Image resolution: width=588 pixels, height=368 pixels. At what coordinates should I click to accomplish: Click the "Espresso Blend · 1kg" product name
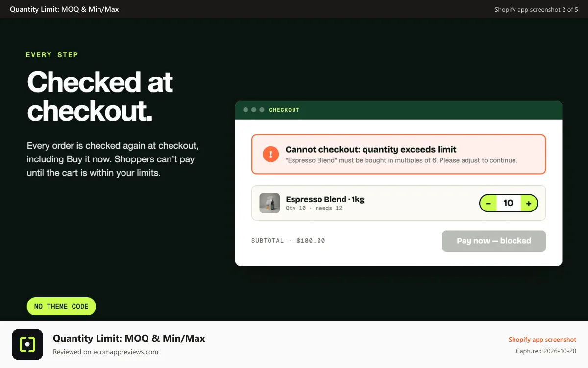[x=325, y=199]
